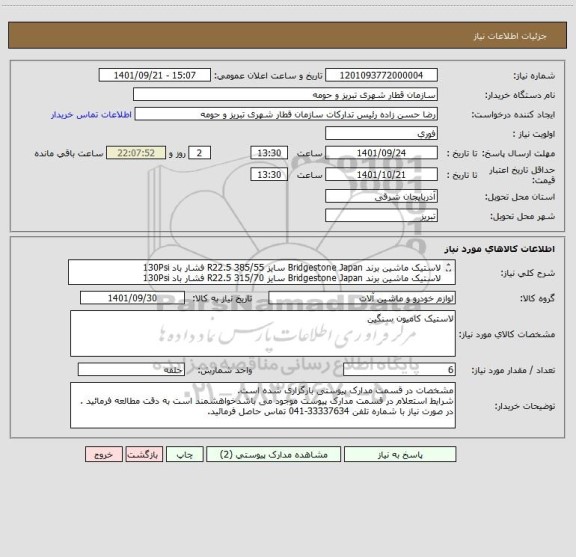Click the Bridgestone tire description text area

(x=262, y=272)
